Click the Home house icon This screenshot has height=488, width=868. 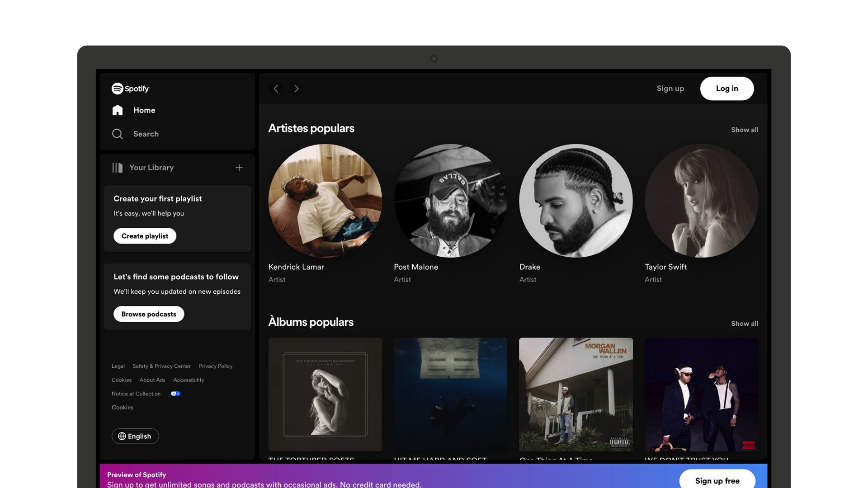pyautogui.click(x=118, y=110)
